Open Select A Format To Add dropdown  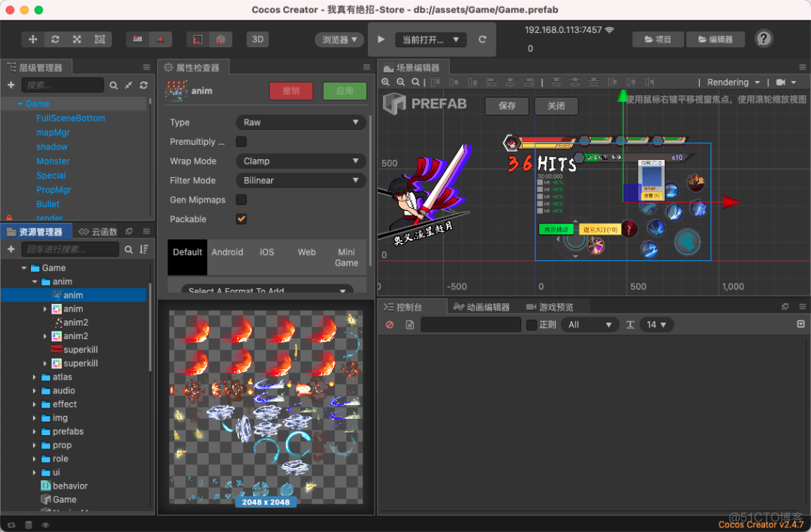267,290
